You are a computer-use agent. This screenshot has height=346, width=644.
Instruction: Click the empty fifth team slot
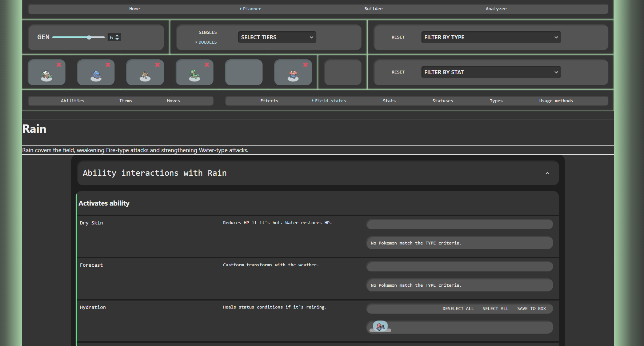244,72
